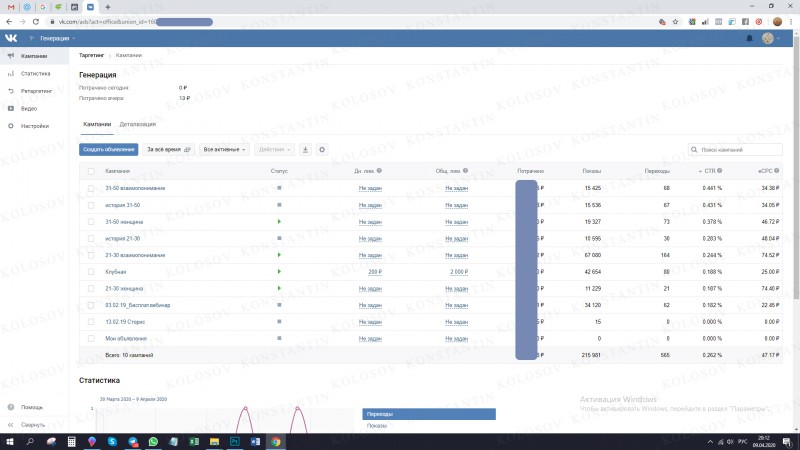Check the 03.02.19_Бесплат.вебинар campaign checkbox
Viewport: 800px width, 450px height.
91,305
